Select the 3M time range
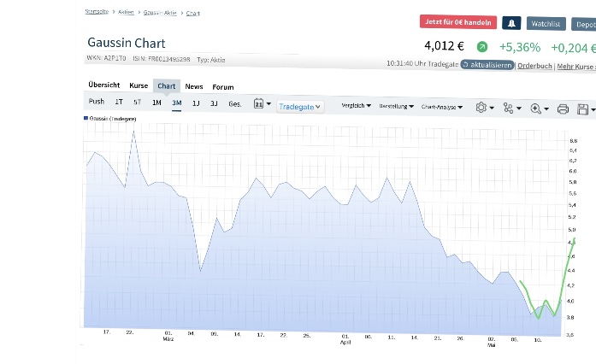 pyautogui.click(x=176, y=103)
